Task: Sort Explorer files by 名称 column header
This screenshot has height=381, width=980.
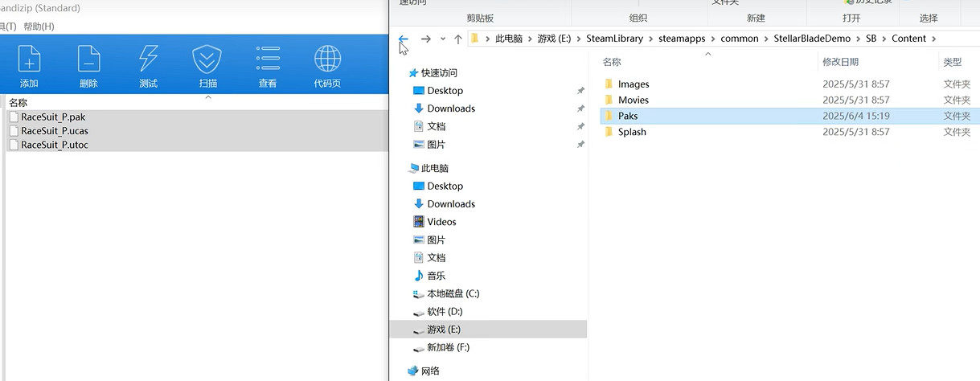Action: pos(612,62)
